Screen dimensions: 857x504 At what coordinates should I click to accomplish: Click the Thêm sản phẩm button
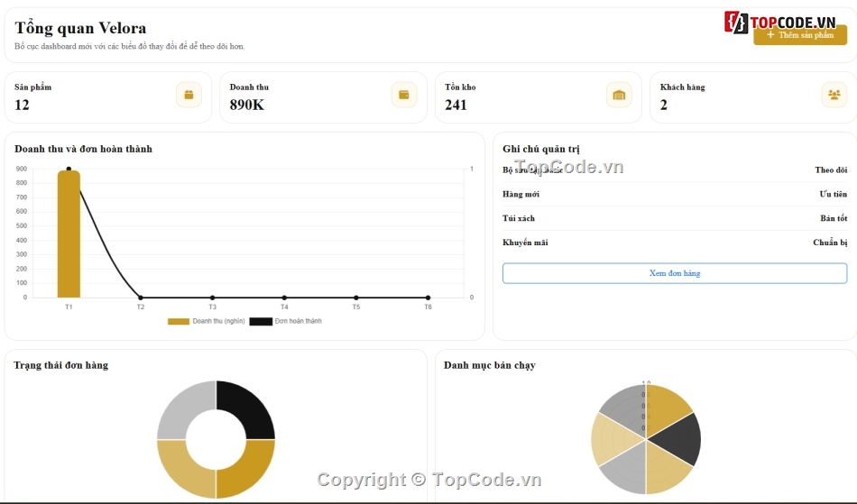(800, 35)
